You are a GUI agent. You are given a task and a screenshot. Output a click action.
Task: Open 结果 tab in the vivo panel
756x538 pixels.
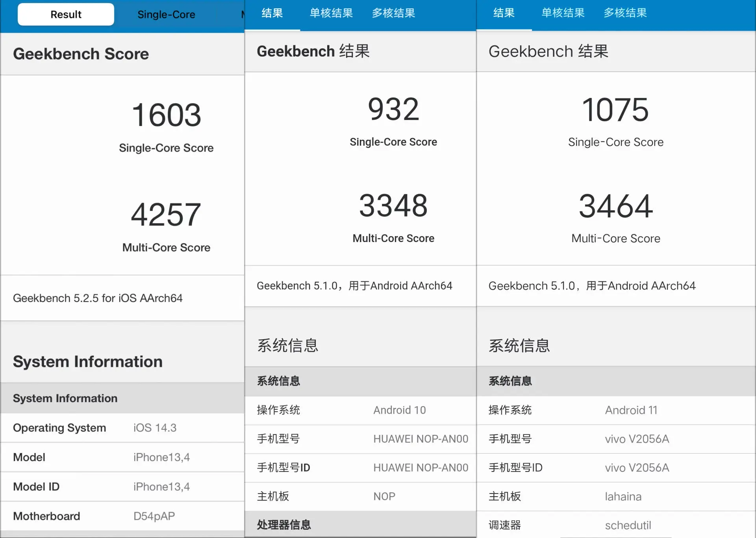coord(504,13)
